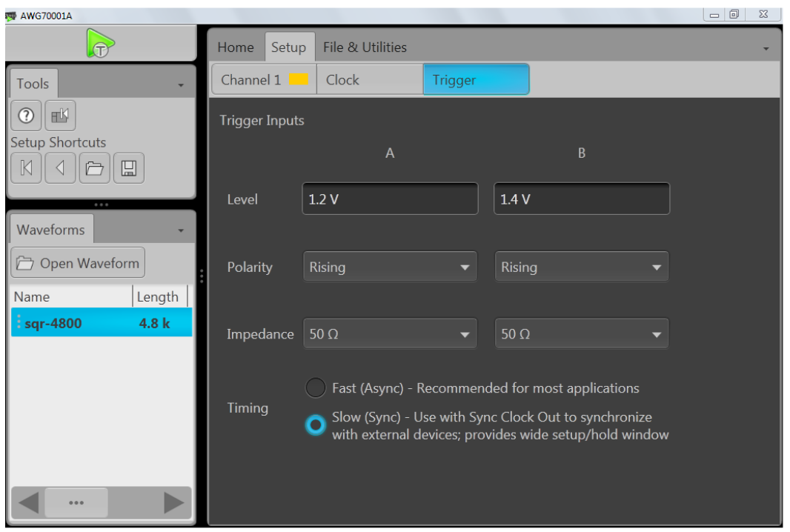
Task: Edit the trigger A Level field showing 1.2 V
Action: 390,198
